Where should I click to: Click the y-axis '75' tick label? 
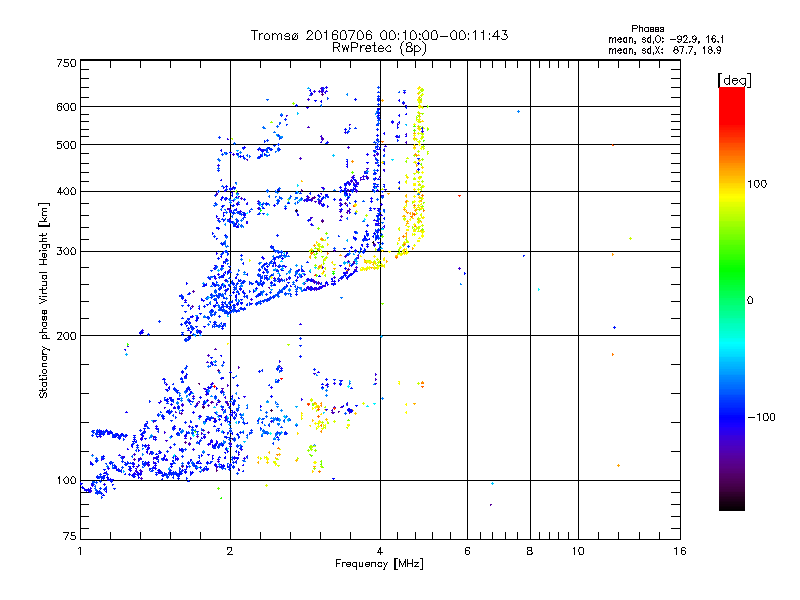(70, 536)
